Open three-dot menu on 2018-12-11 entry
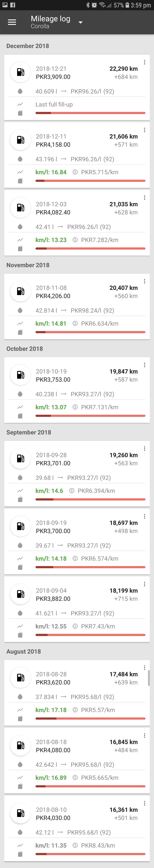 pos(144,130)
